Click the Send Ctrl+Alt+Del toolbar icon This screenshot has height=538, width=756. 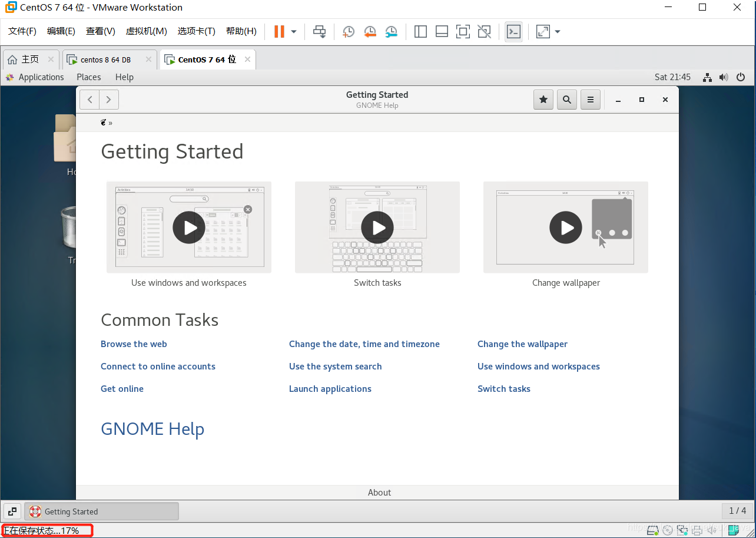320,31
